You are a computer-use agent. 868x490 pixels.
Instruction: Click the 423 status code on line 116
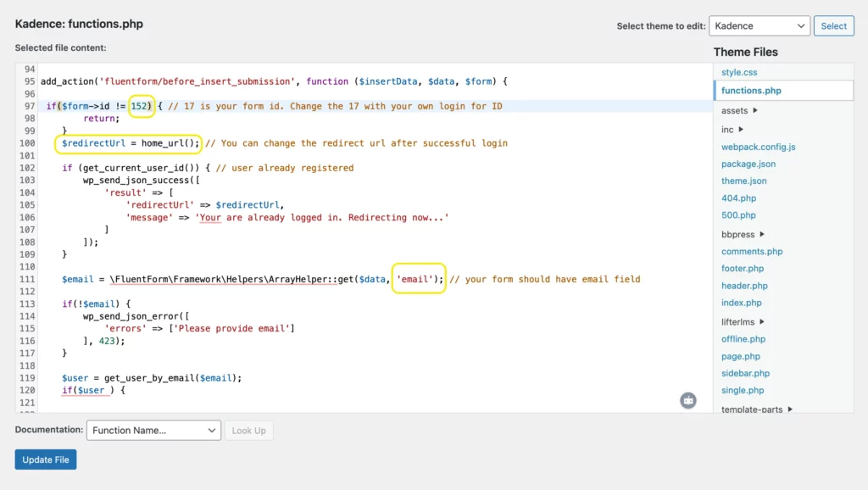click(107, 341)
